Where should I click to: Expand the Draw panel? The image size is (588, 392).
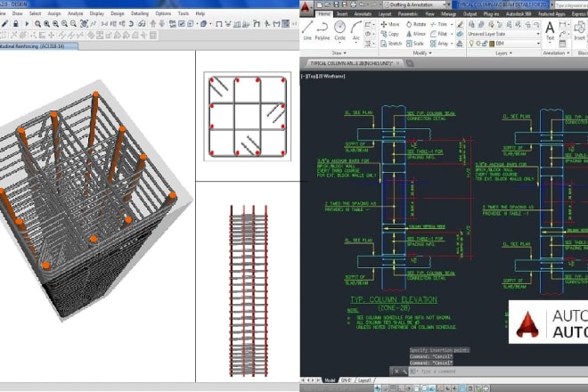click(339, 53)
